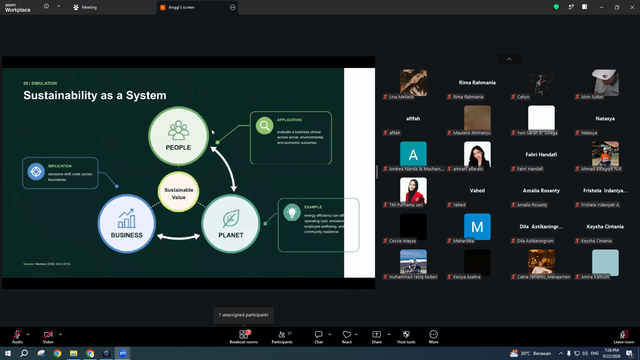Open the Breakout rooms panel
Image resolution: width=640 pixels, height=360 pixels.
243,337
